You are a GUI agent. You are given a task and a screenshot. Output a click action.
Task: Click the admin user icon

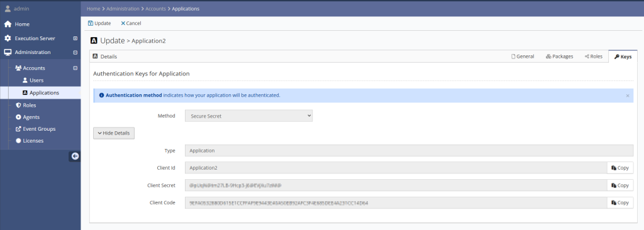click(x=8, y=9)
